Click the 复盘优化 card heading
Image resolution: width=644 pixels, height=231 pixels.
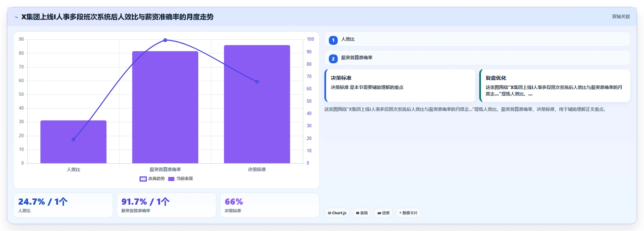(496, 78)
